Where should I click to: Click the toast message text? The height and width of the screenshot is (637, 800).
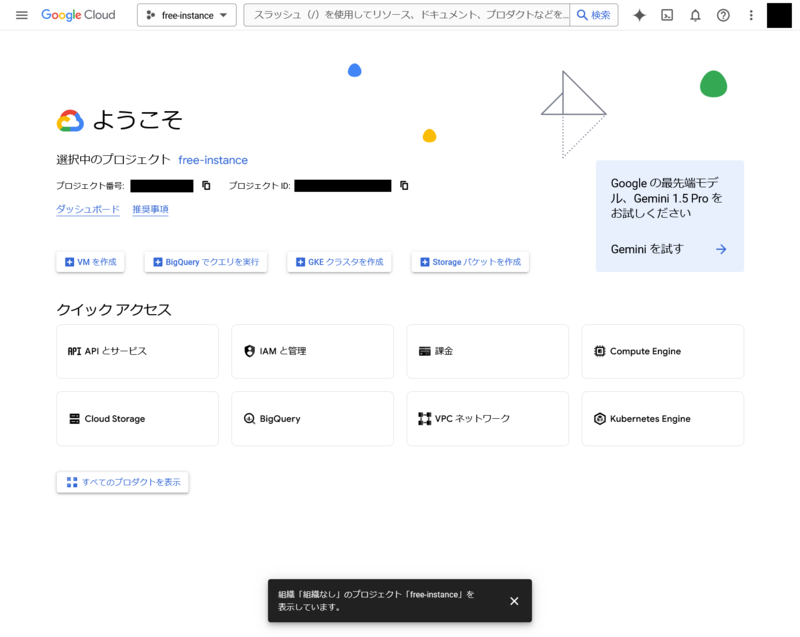[376, 601]
